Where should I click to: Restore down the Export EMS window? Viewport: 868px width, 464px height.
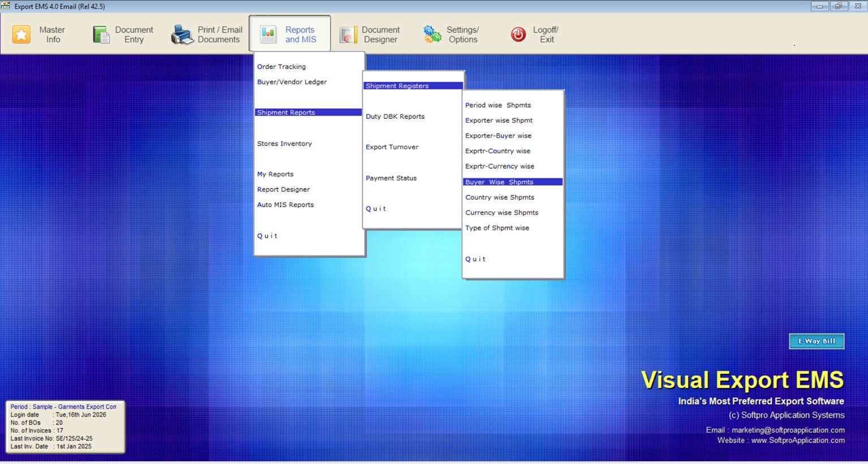[x=838, y=6]
